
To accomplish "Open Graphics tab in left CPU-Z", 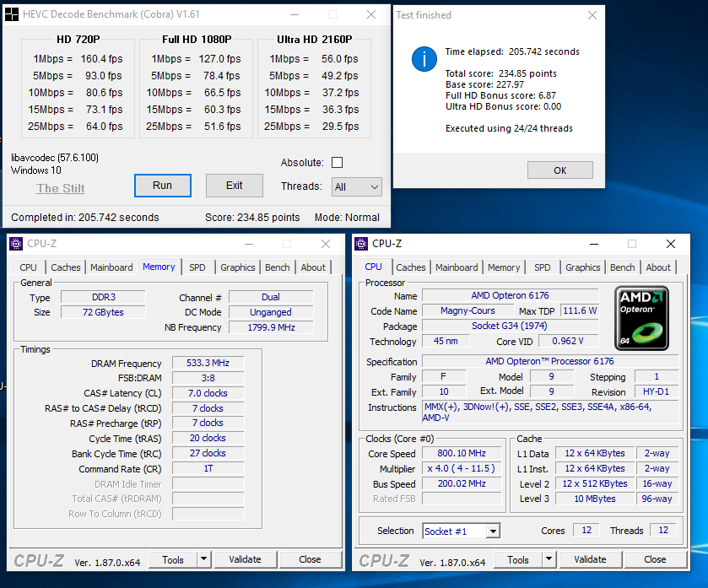I will (x=238, y=267).
